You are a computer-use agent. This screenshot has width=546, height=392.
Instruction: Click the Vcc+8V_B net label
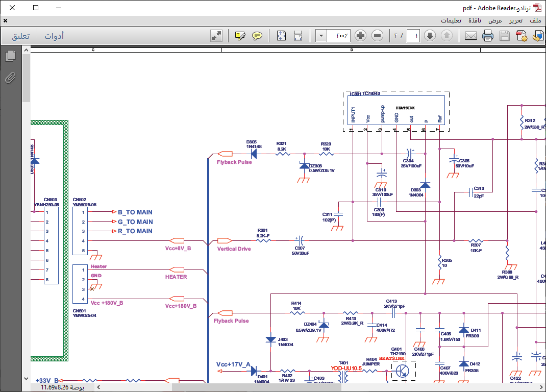click(178, 249)
